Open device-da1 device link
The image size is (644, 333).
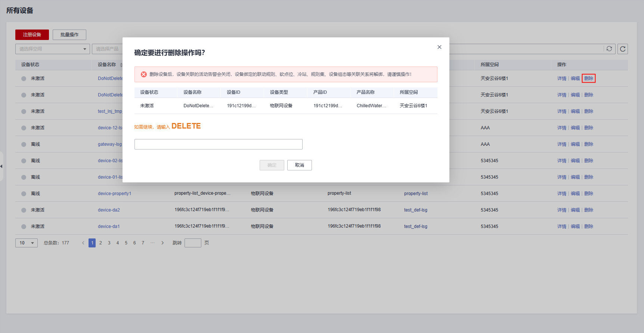(x=109, y=226)
